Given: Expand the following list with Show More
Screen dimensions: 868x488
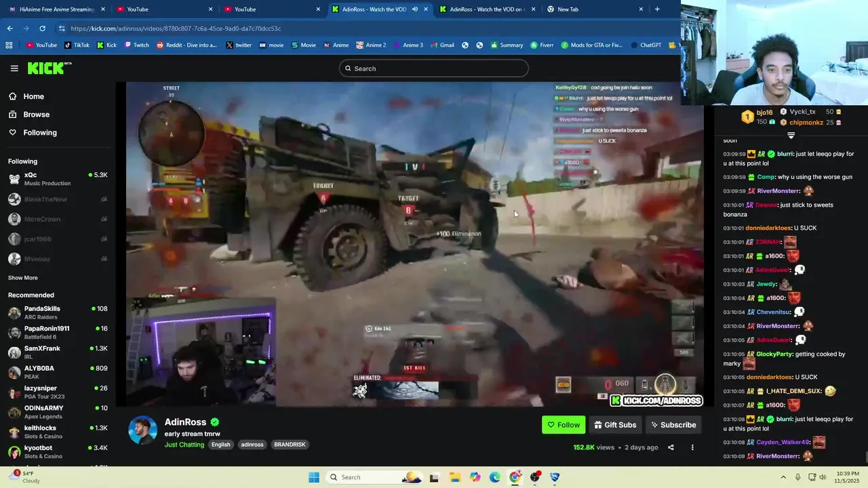Looking at the screenshot, I should click(23, 278).
